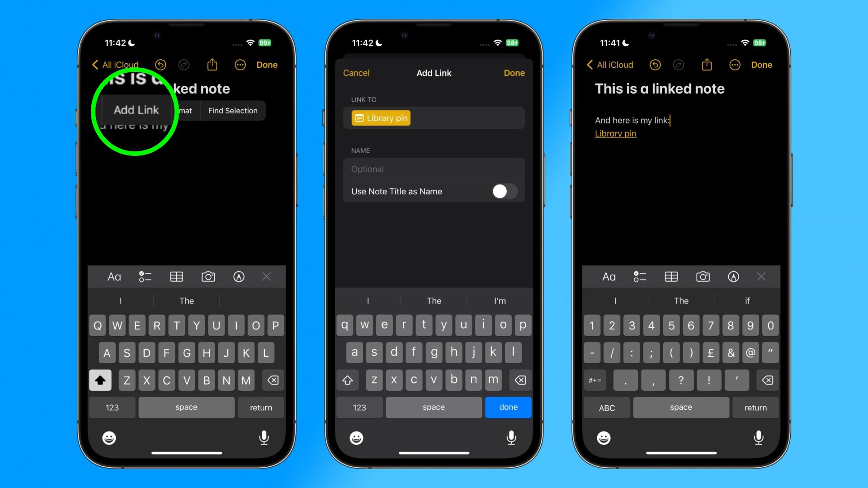868x488 pixels.
Task: Tap the Library pin link in the note
Action: (615, 133)
